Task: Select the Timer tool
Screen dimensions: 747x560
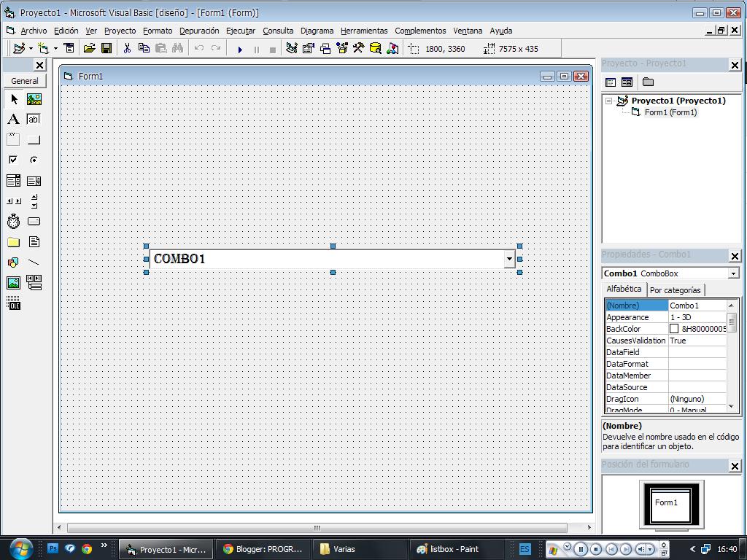Action: pyautogui.click(x=14, y=222)
